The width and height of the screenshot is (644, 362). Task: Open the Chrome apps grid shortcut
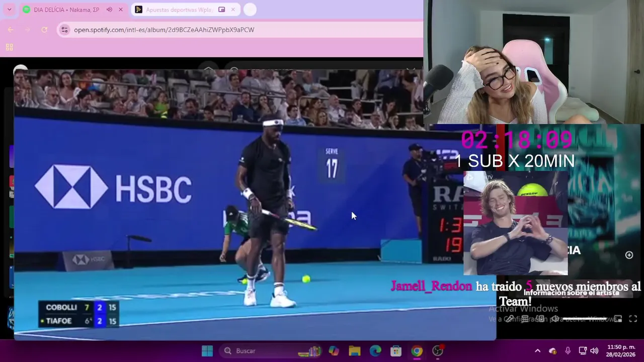click(9, 47)
